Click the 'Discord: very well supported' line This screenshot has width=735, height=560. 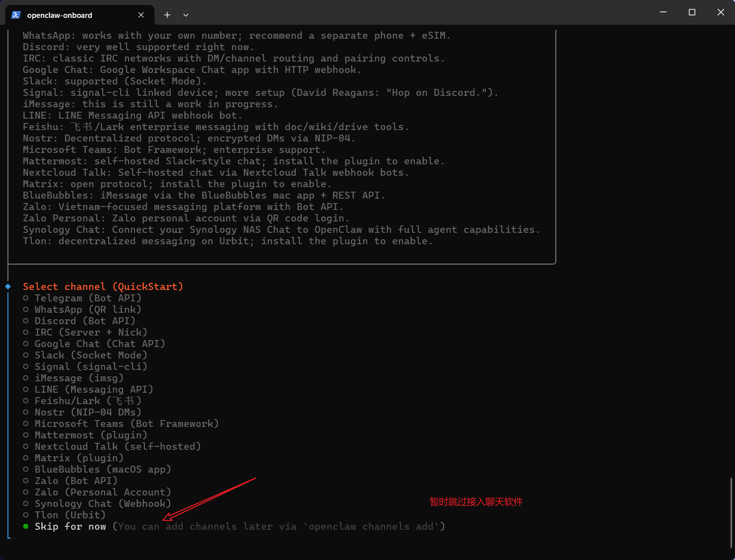(x=138, y=47)
